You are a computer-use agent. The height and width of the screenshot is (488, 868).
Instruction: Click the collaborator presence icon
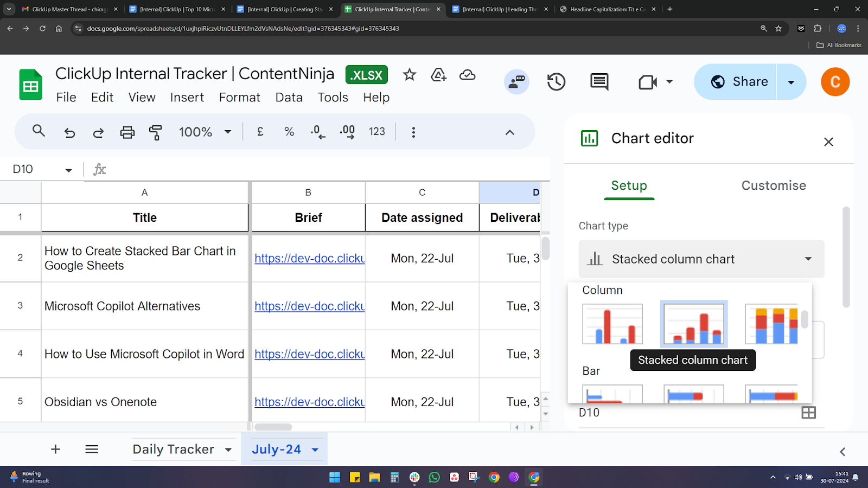coord(516,82)
